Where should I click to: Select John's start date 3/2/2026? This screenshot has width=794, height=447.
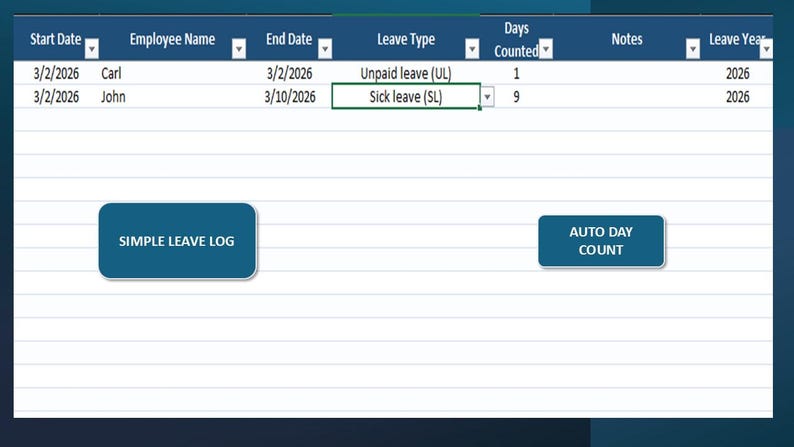[56, 96]
